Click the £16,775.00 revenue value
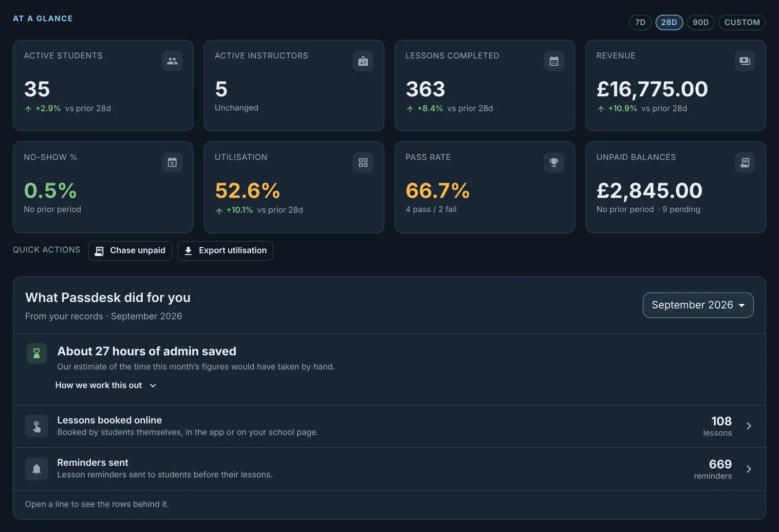 tap(652, 89)
